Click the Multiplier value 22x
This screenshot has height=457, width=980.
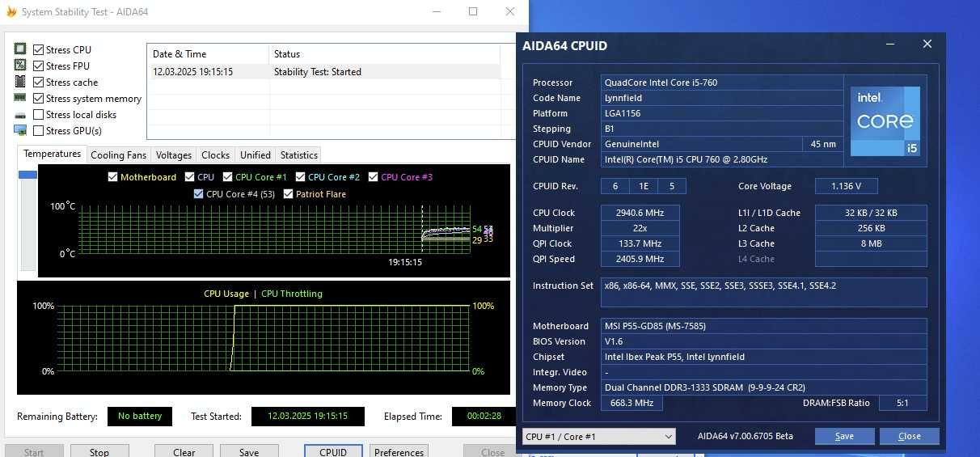[640, 228]
